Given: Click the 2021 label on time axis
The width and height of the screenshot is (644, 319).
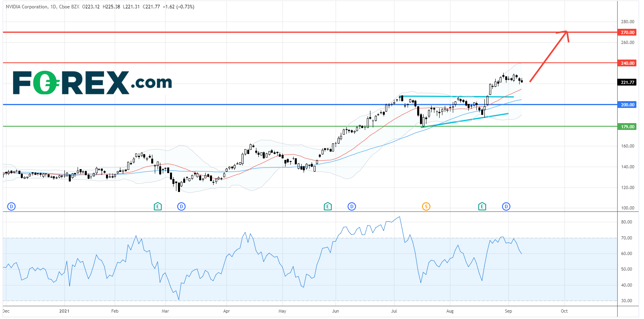Looking at the screenshot, I should (64, 311).
